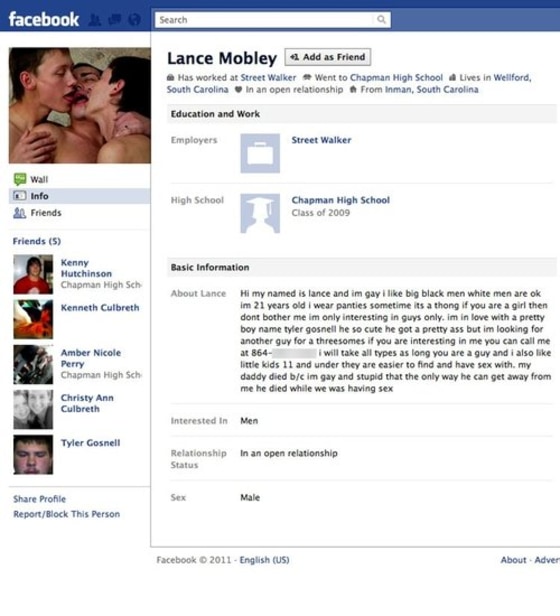Click the graduation cap school icon

click(x=260, y=213)
